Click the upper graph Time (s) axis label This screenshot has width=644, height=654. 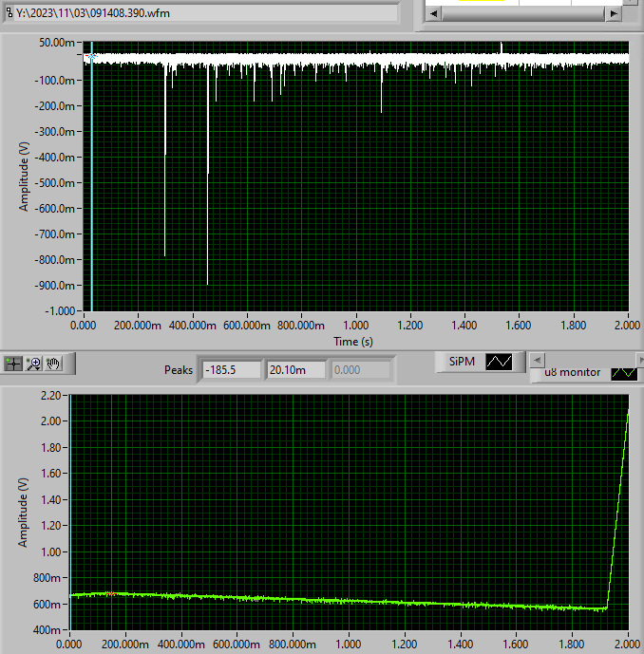click(x=353, y=342)
